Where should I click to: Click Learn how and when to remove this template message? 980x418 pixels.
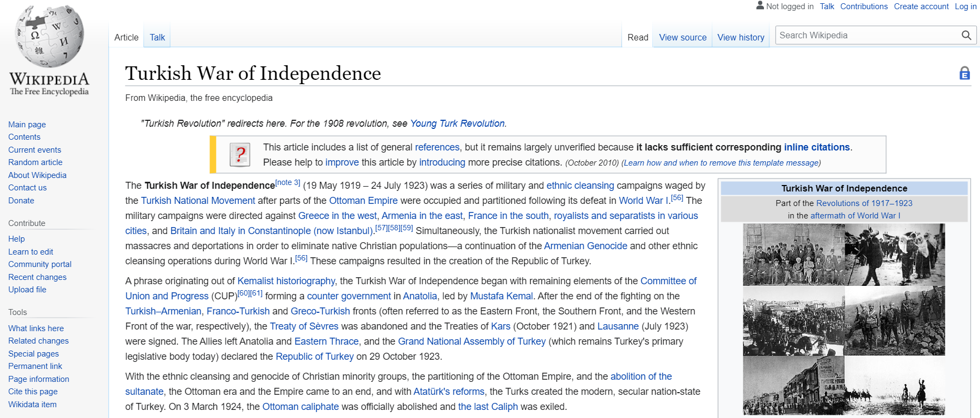point(721,163)
